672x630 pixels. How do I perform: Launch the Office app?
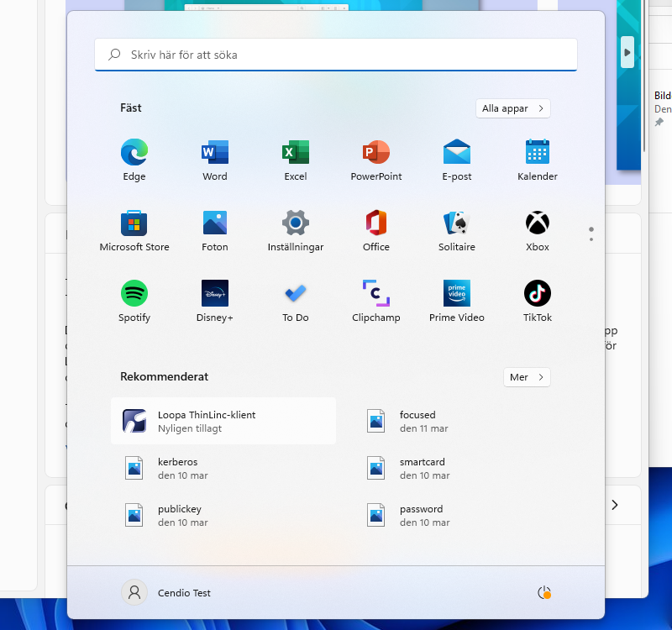pos(375,230)
